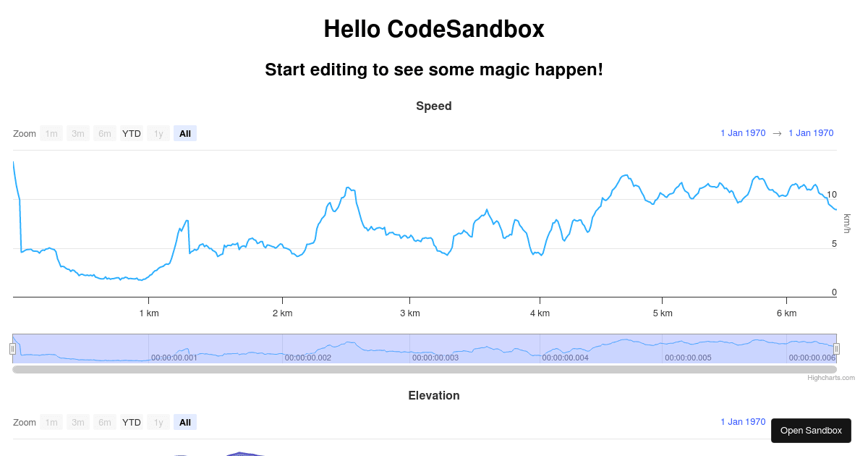Open Sandbox button in bottom corner
The width and height of the screenshot is (868, 456).
(811, 431)
